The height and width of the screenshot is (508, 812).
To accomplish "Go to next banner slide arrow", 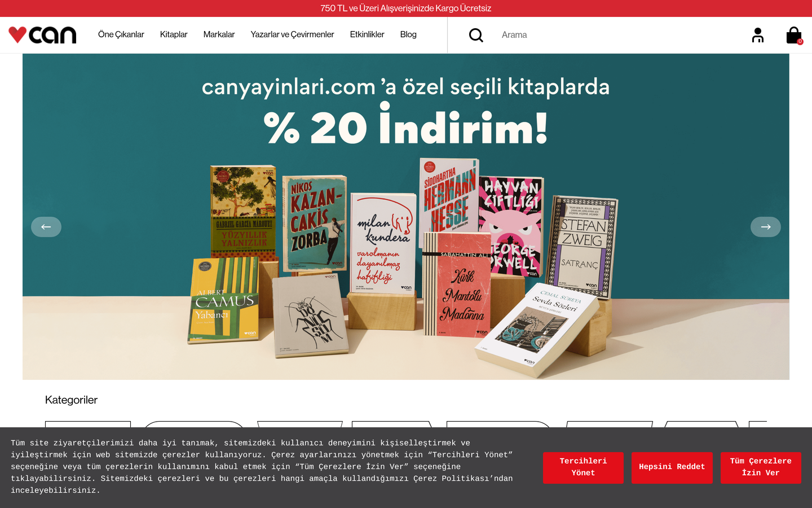I will tap(766, 227).
